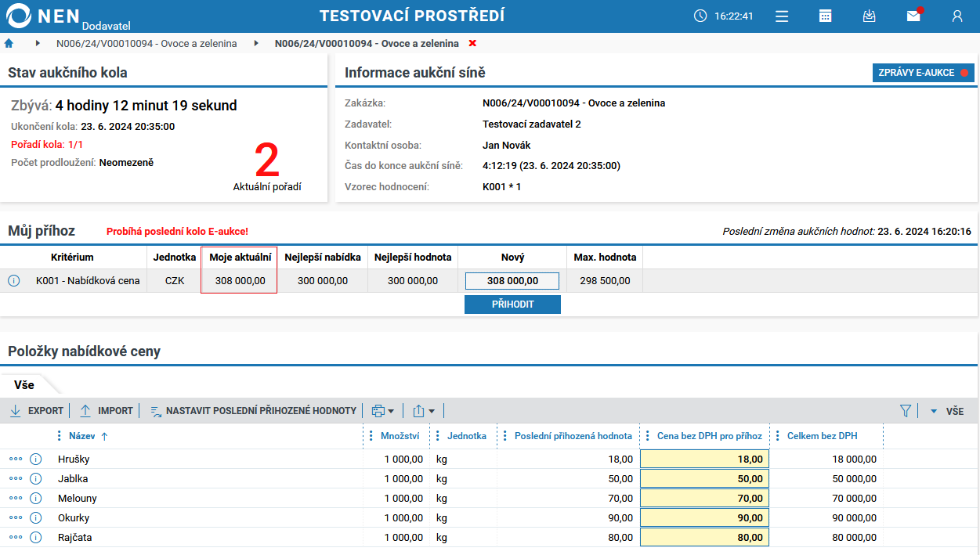Click the contact person Jan Novák

tap(507, 145)
